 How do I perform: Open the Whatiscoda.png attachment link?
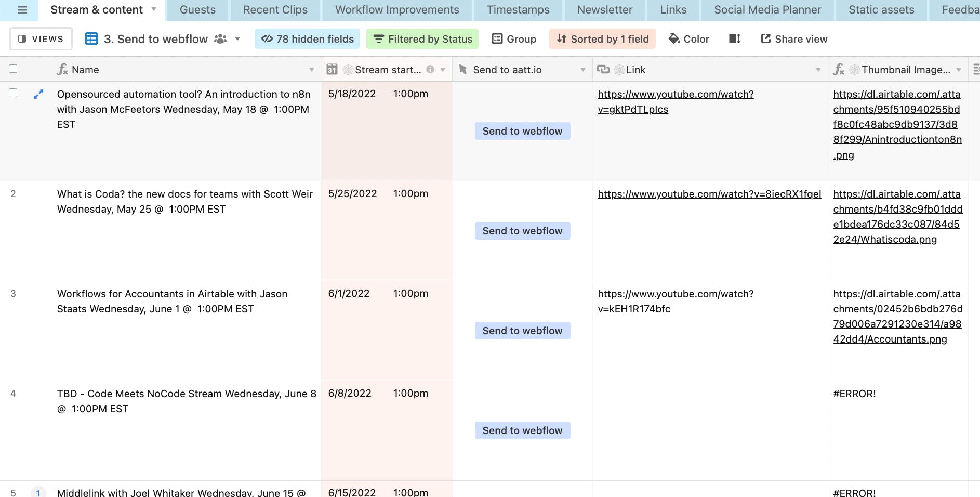click(897, 217)
